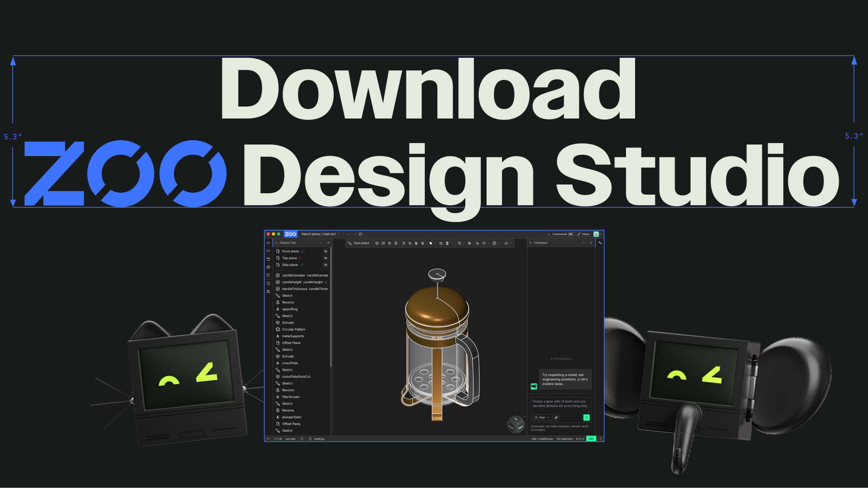Open the project files folder icon in the sidebar
Image resolution: width=868 pixels, height=488 pixels.
pos(268,259)
